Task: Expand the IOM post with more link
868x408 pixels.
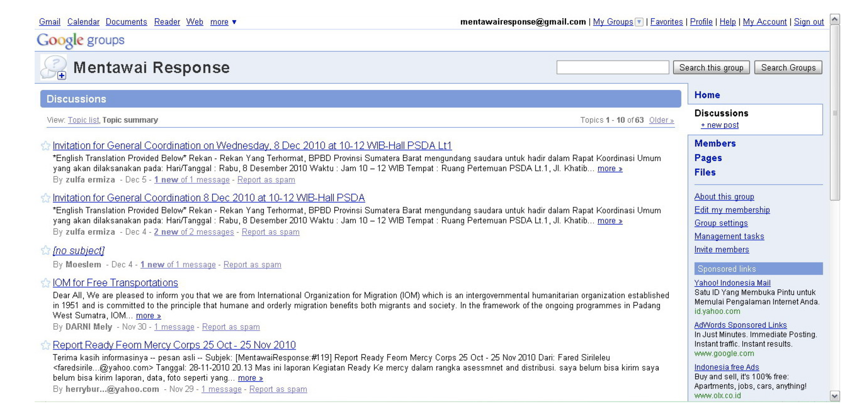Action: point(148,316)
